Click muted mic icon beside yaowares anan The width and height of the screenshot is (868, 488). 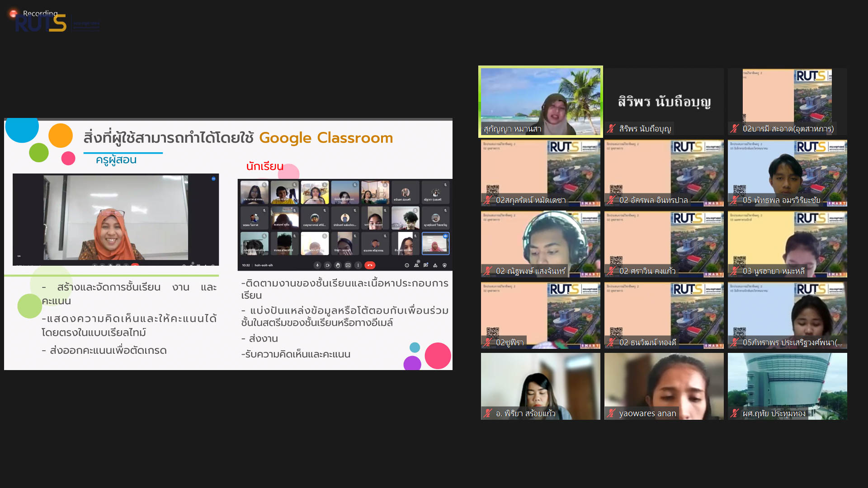(611, 413)
